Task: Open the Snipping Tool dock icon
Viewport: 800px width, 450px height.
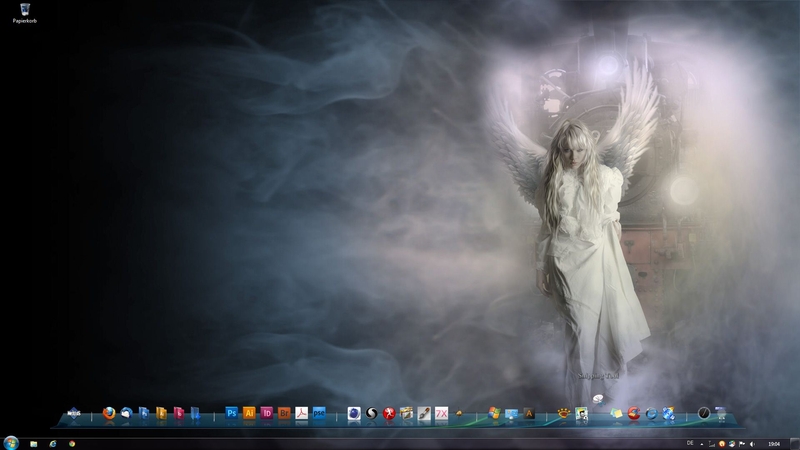Action: [599, 399]
